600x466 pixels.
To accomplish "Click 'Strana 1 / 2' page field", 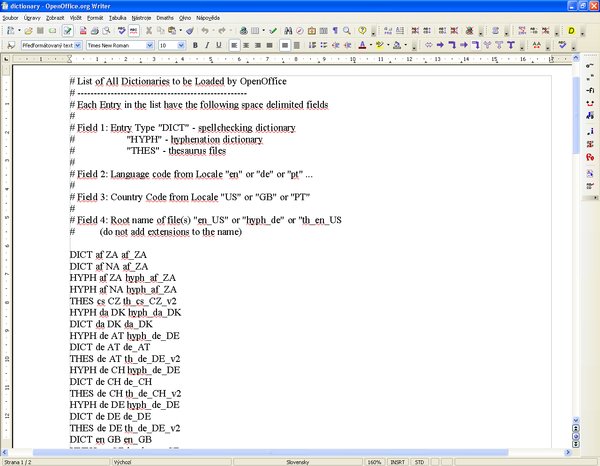I will click(x=55, y=462).
